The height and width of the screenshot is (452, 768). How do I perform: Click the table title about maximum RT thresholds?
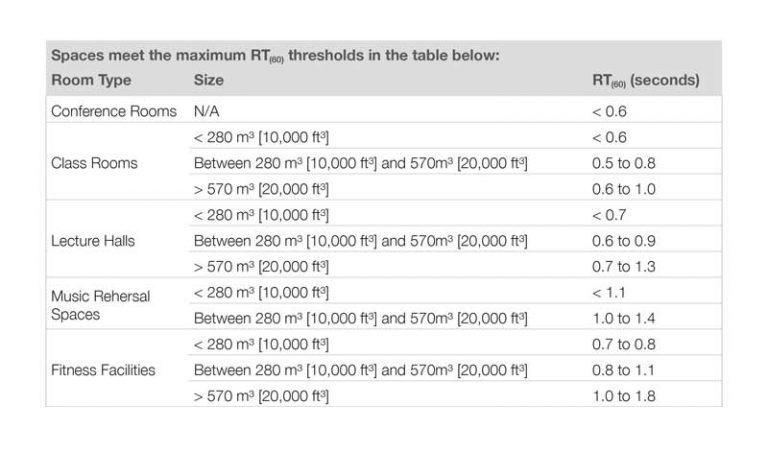tap(275, 55)
